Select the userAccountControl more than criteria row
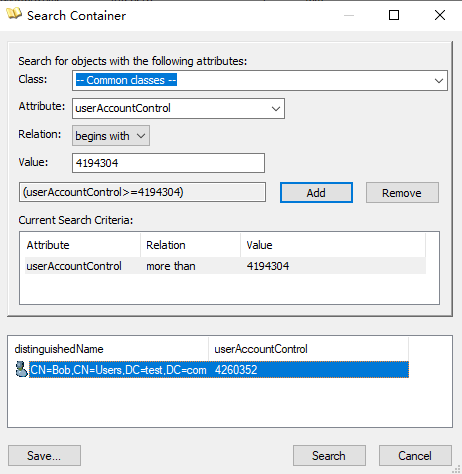This screenshot has height=474, width=462. 225,266
